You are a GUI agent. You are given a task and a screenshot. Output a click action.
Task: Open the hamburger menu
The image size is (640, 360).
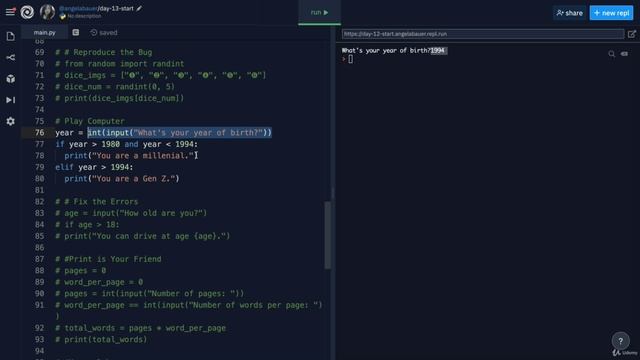tap(10, 12)
